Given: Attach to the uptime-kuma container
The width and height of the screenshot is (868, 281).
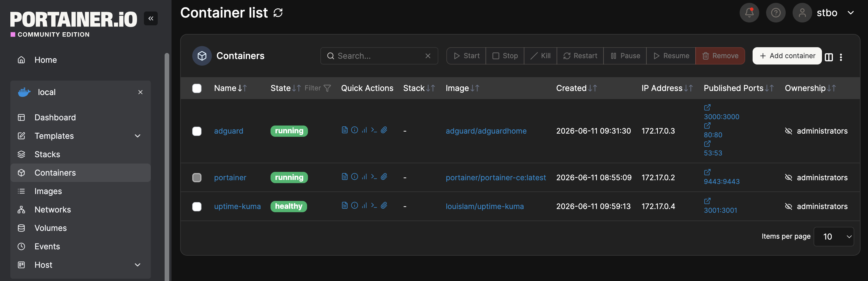Looking at the screenshot, I should click(384, 206).
